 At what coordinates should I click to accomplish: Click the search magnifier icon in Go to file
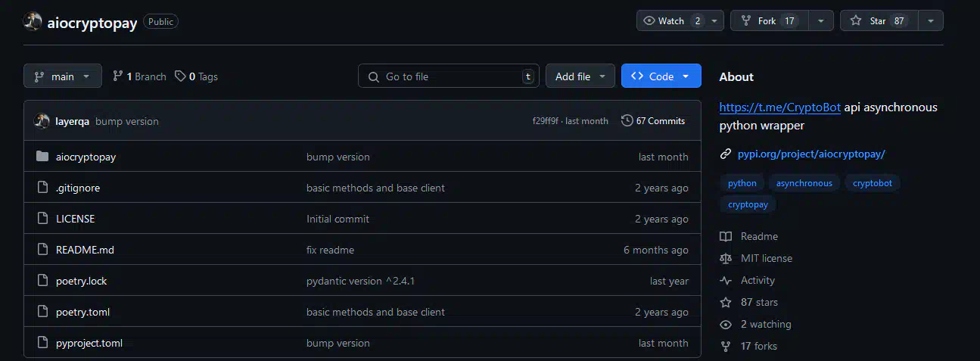[x=374, y=76]
